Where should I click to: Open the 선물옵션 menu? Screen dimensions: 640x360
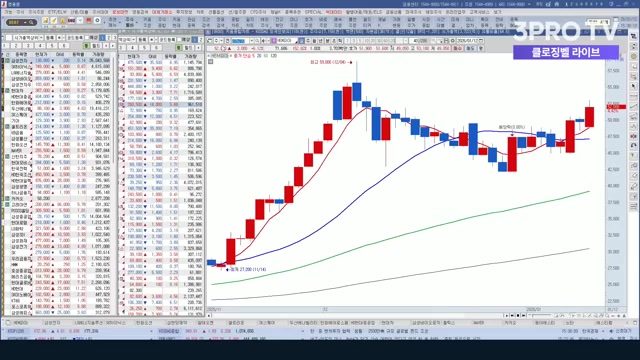coord(217,12)
